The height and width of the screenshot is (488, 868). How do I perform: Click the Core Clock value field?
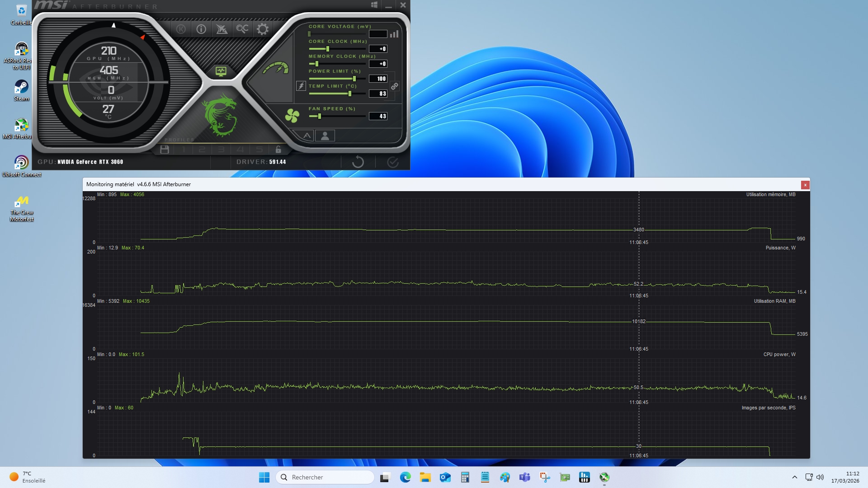tap(378, 49)
